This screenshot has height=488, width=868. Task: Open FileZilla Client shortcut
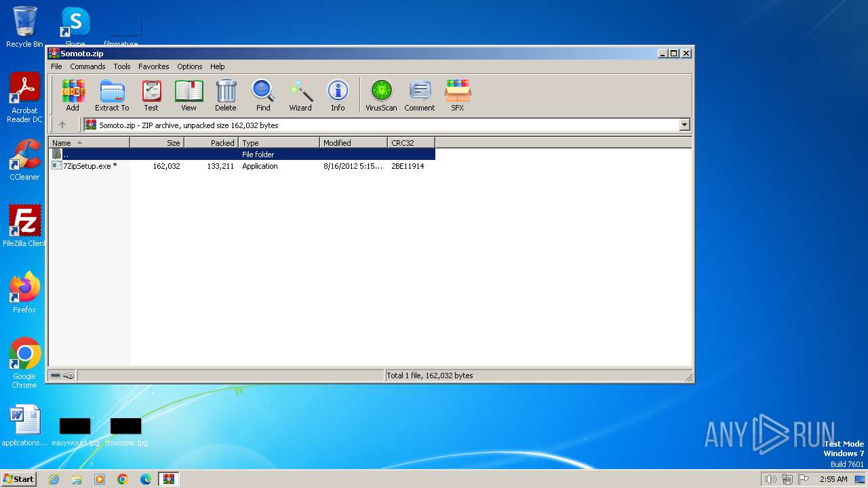coord(24,226)
